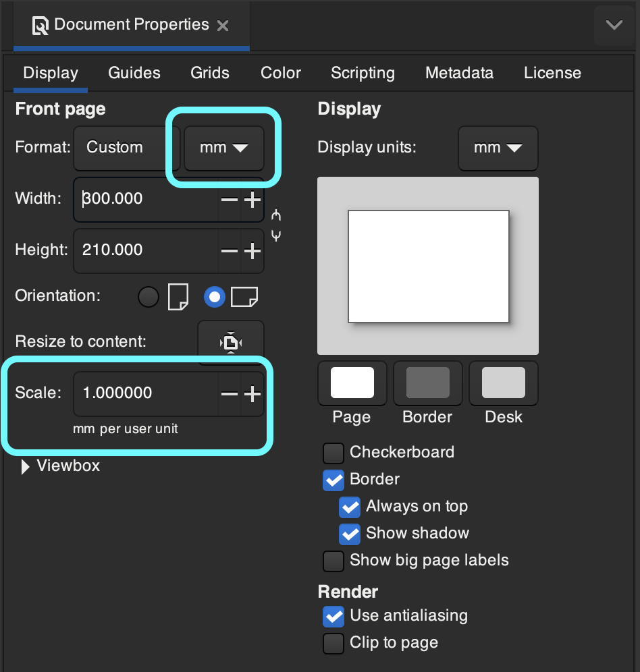
Task: Click the Border color swatch
Action: (427, 383)
